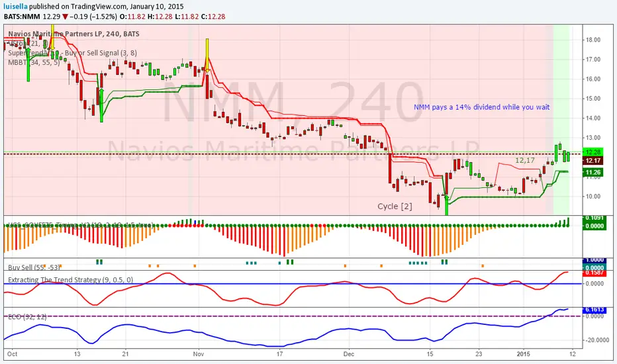The width and height of the screenshot is (617, 364).
Task: Select the Buy Sell (55, -53) pane label
Action: [34, 267]
